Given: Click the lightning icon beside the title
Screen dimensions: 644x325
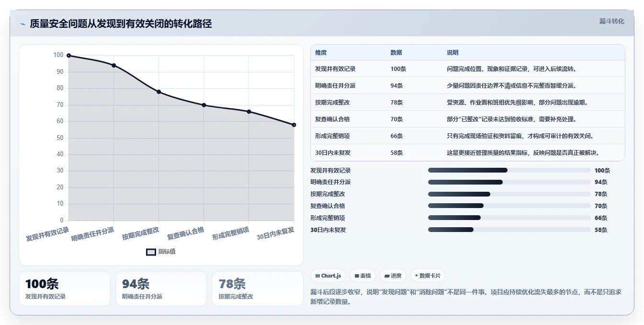Looking at the screenshot, I should [x=23, y=24].
